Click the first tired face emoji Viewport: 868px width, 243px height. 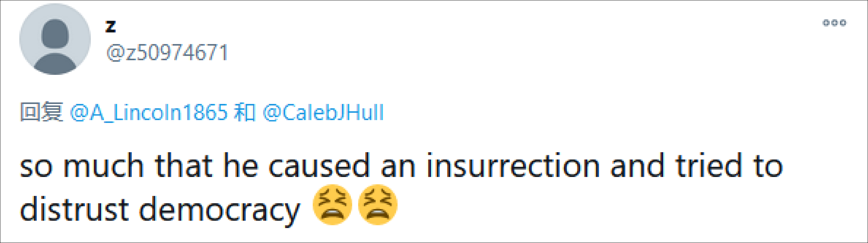click(332, 205)
